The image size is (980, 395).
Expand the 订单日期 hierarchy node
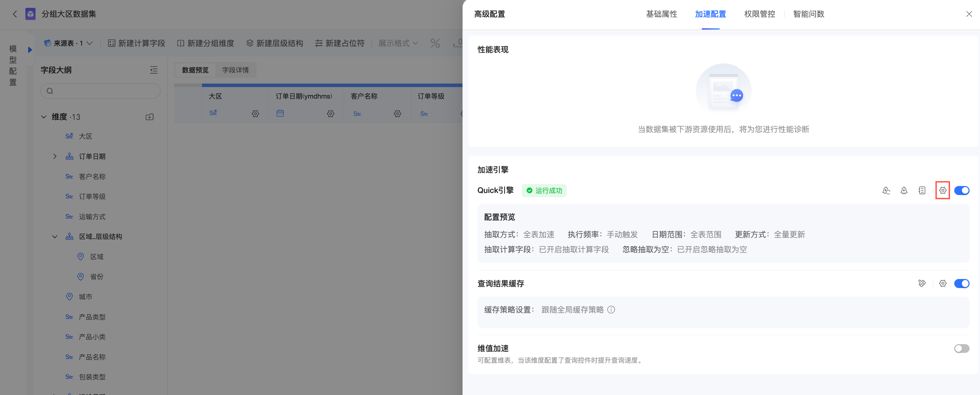[x=55, y=156]
